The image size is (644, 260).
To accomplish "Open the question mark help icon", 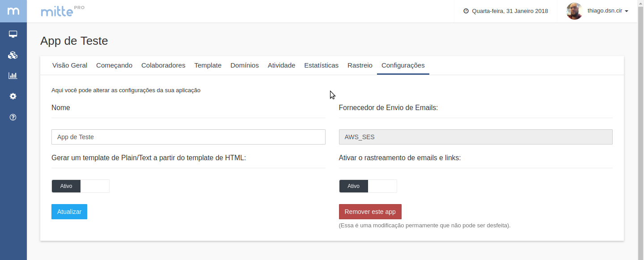I will click(13, 117).
